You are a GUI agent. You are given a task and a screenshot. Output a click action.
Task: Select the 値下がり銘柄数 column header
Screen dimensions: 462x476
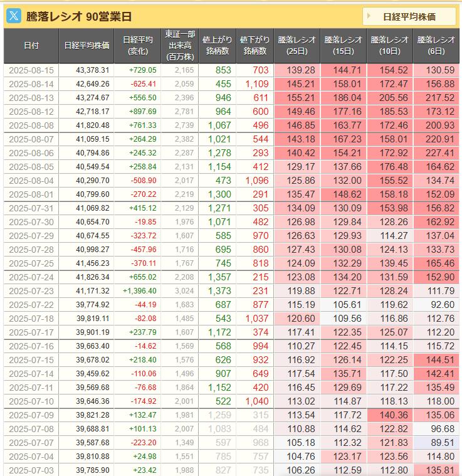(255, 45)
